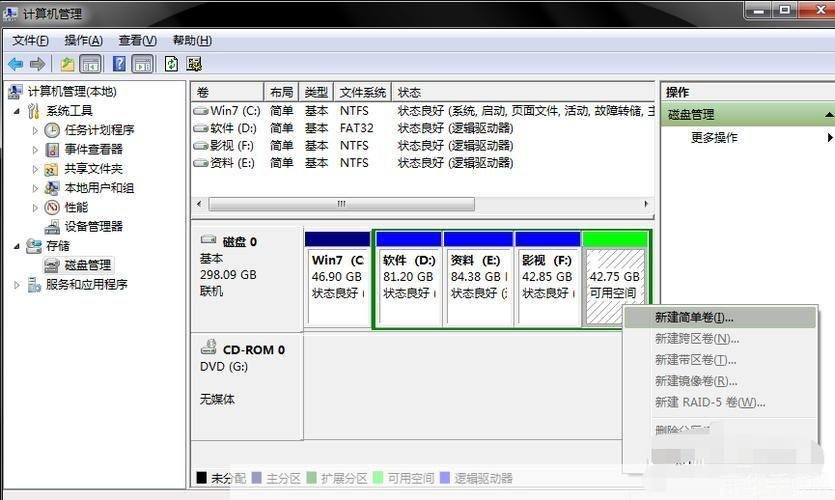The image size is (835, 500).
Task: Click the volume list horizontal scrollbar thumb
Action: (341, 204)
